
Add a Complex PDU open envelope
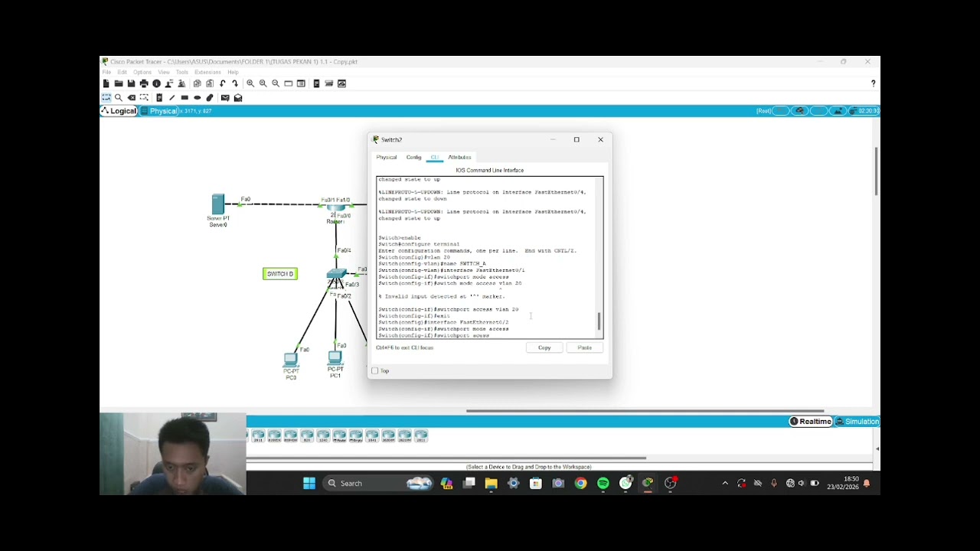point(238,98)
